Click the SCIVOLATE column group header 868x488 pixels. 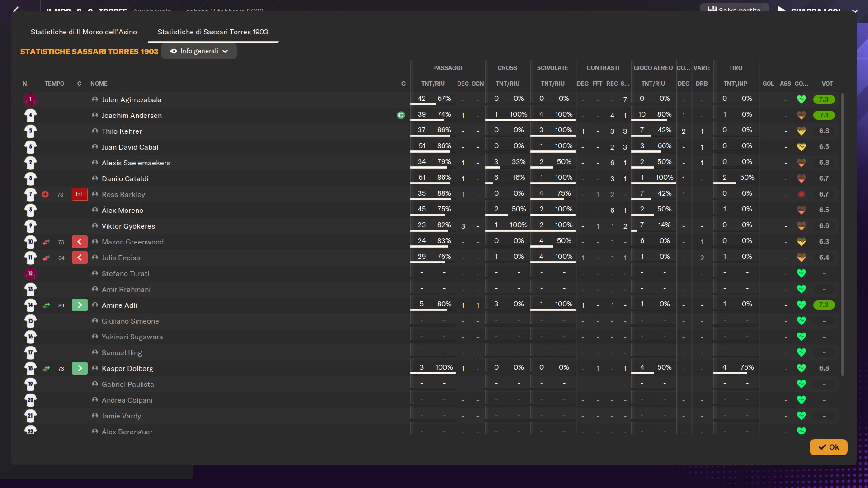tap(552, 68)
